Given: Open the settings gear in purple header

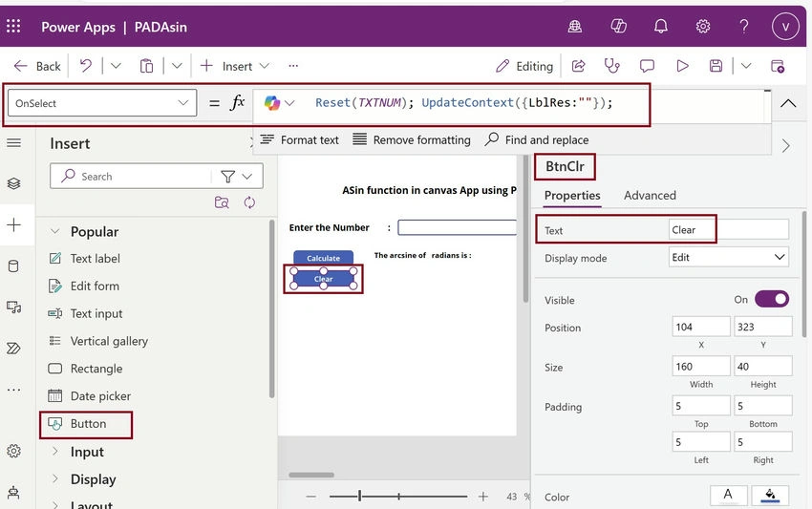Looking at the screenshot, I should tap(703, 27).
